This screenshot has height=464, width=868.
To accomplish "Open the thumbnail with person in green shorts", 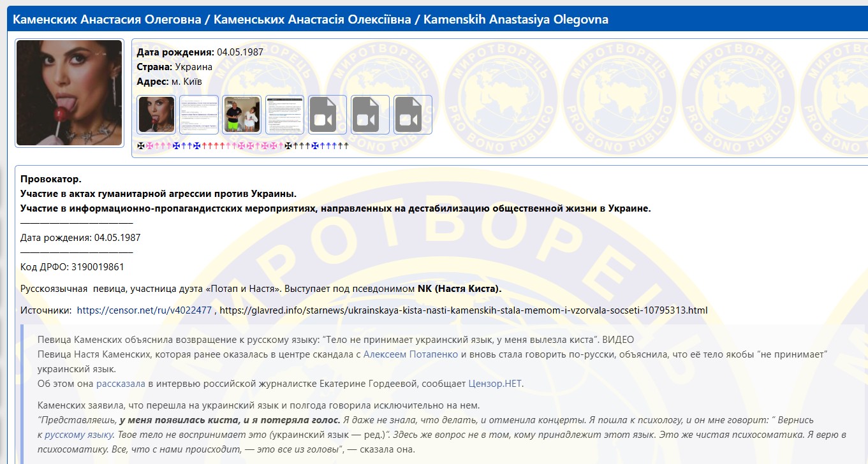I will coord(242,115).
